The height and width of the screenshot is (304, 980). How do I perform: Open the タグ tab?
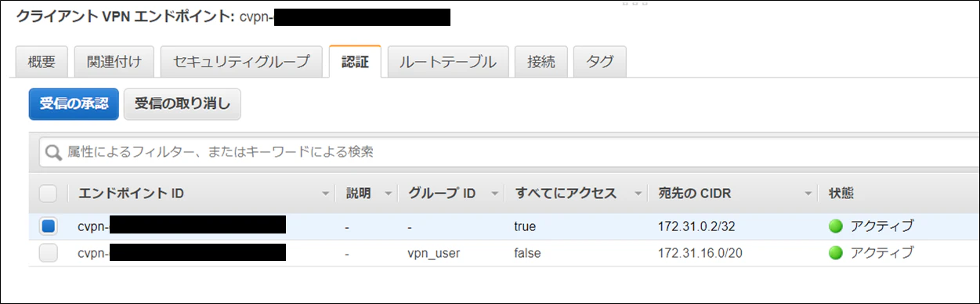point(600,62)
